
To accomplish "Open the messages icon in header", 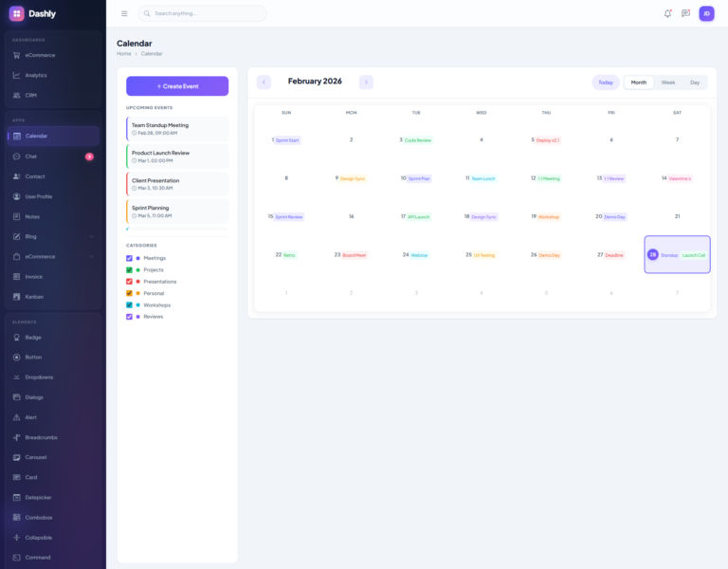I will coord(685,13).
